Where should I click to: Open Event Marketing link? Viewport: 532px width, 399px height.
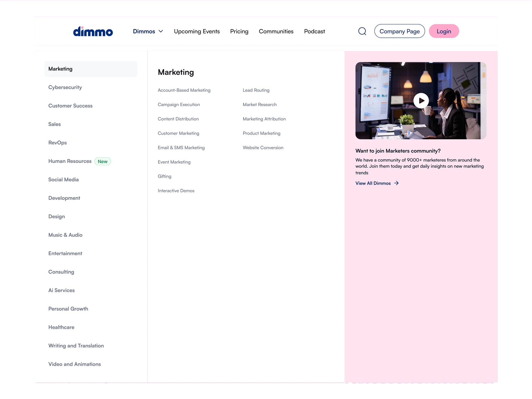tap(174, 162)
